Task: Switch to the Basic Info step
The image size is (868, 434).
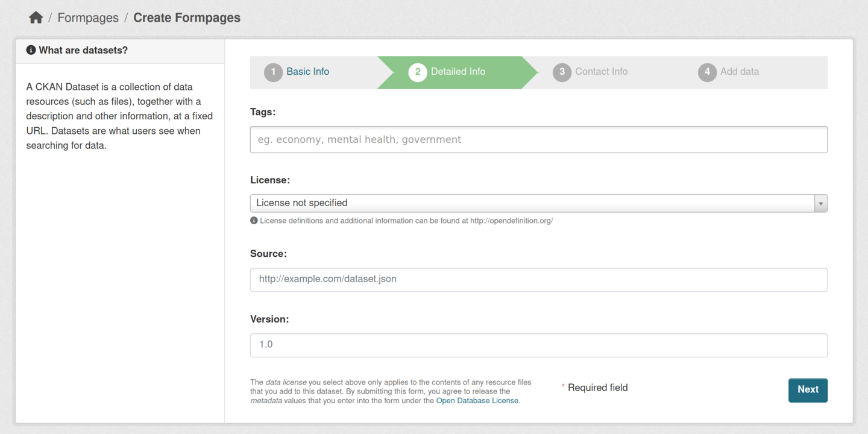Action: 307,71
